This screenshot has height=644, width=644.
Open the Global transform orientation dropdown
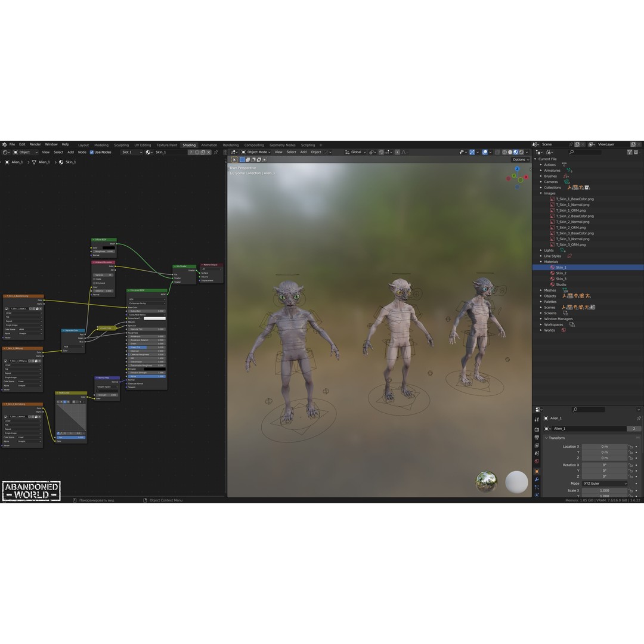pos(355,152)
